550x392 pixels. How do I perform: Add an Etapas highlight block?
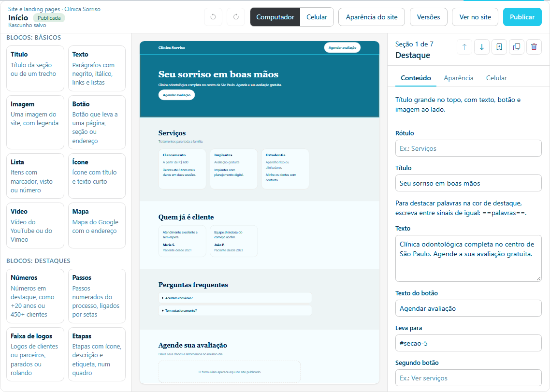(97, 354)
